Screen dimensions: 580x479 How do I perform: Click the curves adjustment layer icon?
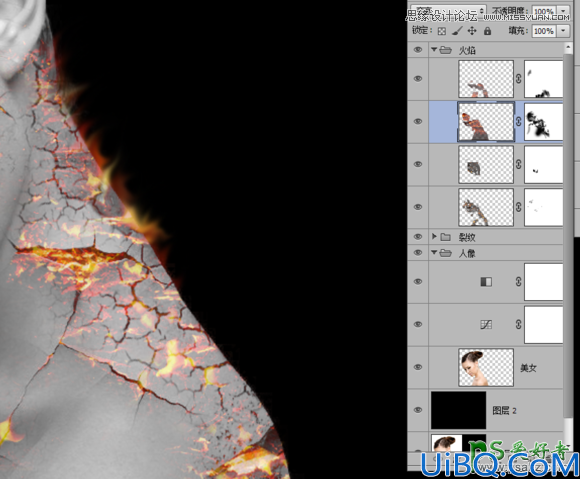[486, 325]
